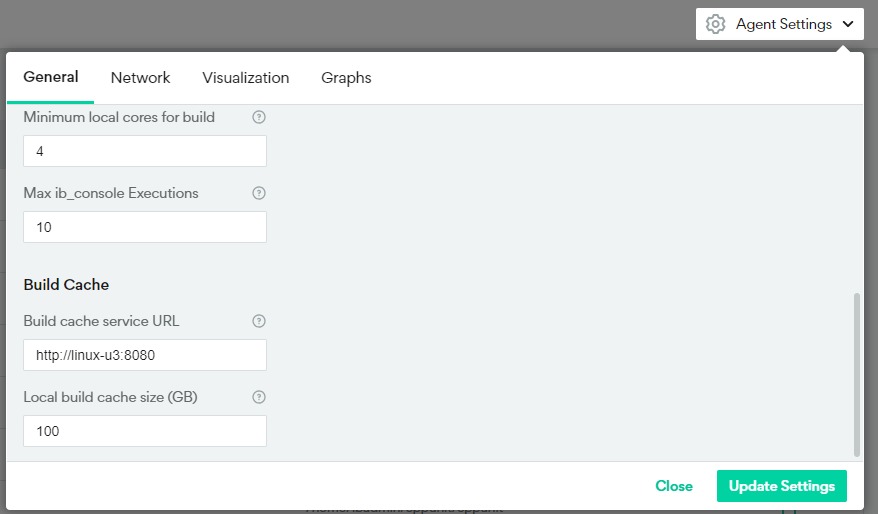Click the Close link in dialog footer
This screenshot has height=514, width=878.
click(x=673, y=486)
